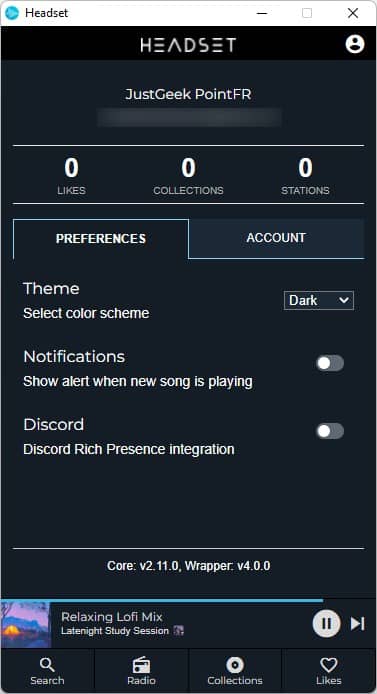This screenshot has height=694, width=377.
Task: Select the PREFERENCES tab
Action: click(101, 239)
